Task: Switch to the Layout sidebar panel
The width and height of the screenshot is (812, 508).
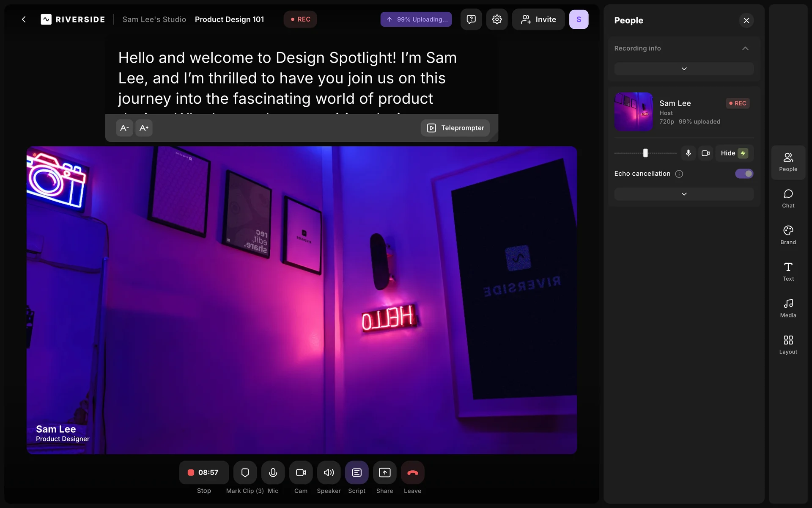Action: [x=788, y=345]
